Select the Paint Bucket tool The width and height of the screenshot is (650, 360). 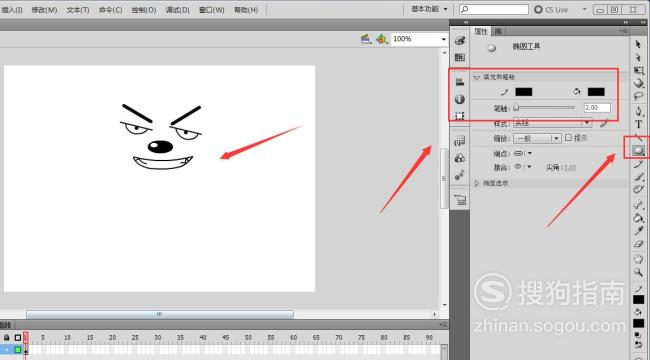638,218
